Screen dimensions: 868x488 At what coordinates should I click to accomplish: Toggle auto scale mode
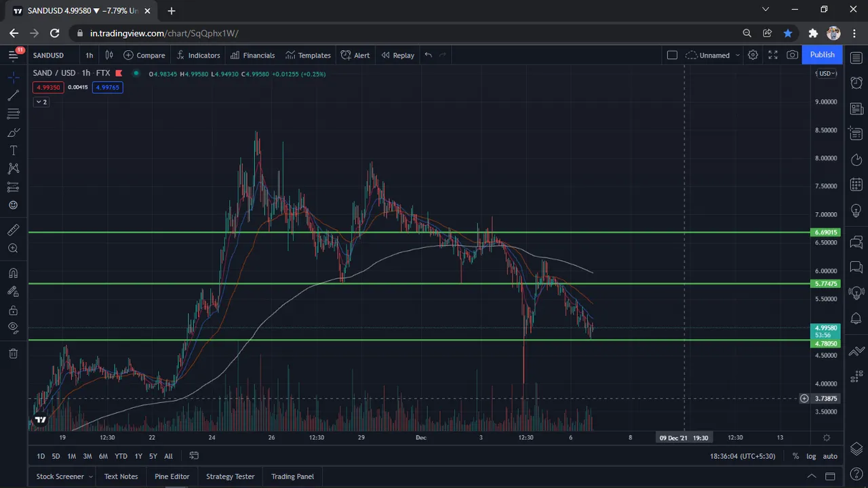click(830, 456)
